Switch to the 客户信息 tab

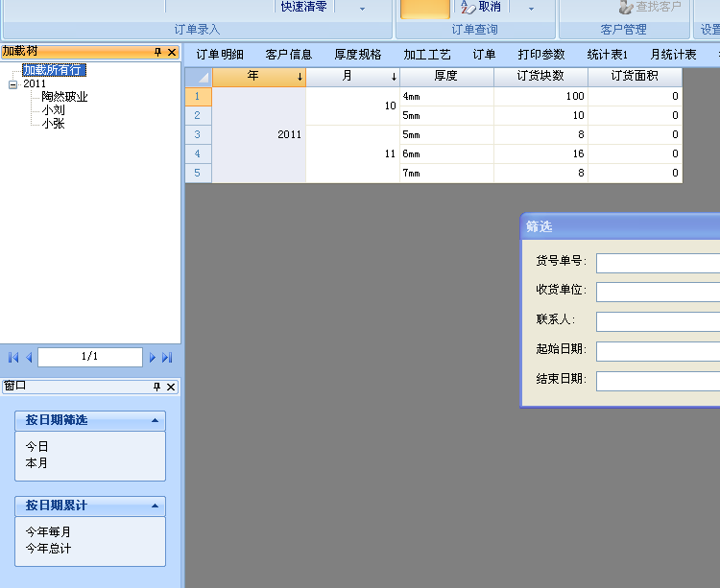(x=288, y=55)
